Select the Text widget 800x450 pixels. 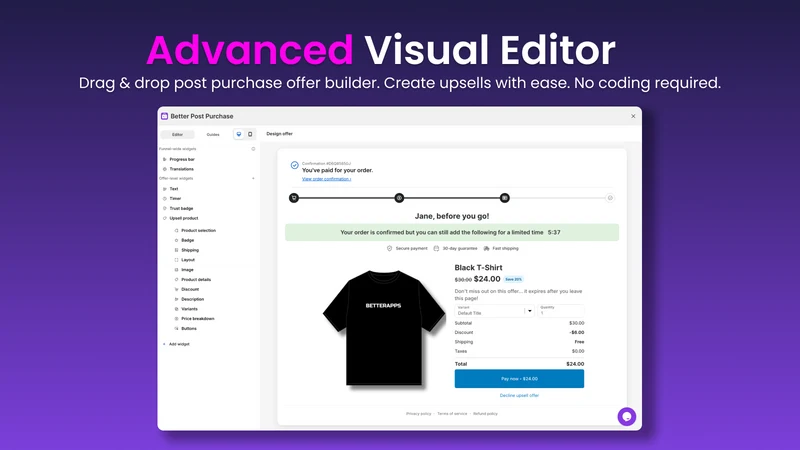click(x=174, y=189)
